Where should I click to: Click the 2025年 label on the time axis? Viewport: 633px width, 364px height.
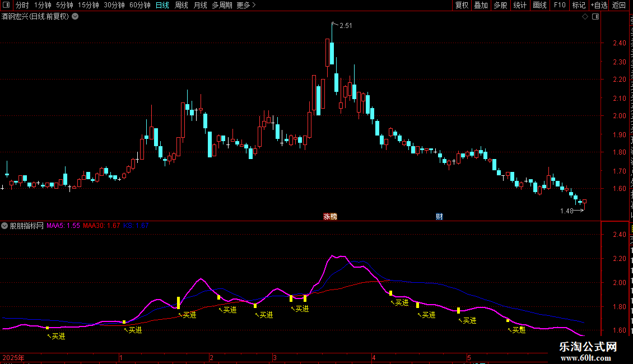[x=13, y=357]
